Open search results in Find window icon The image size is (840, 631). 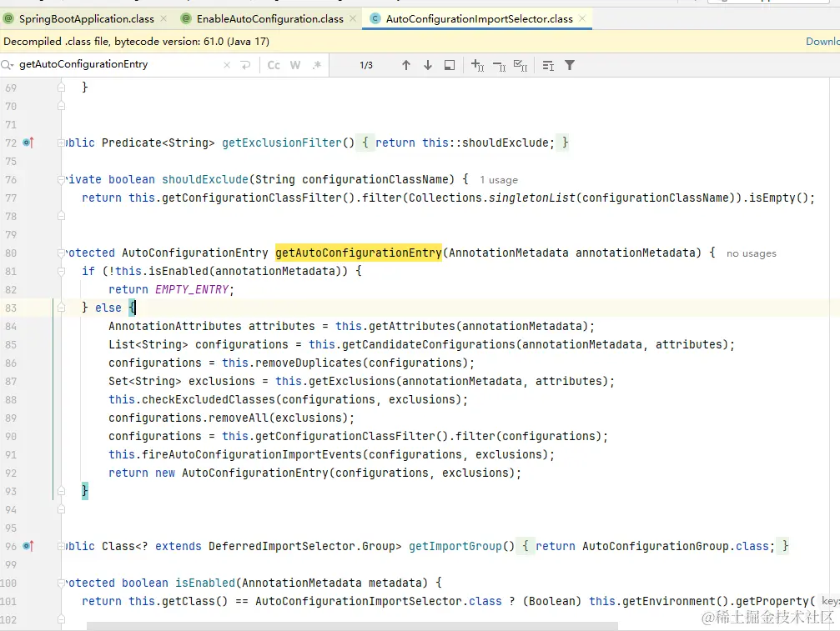pos(450,65)
